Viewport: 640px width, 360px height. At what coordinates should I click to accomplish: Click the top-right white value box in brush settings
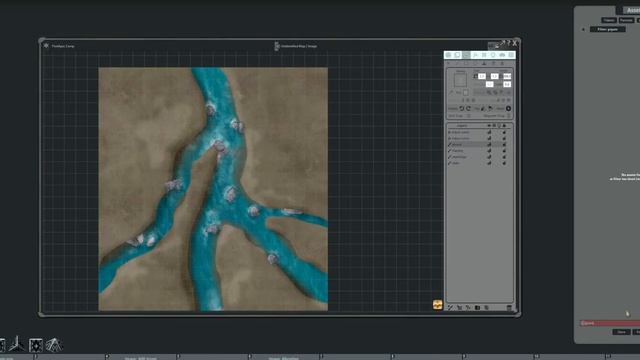click(x=507, y=76)
